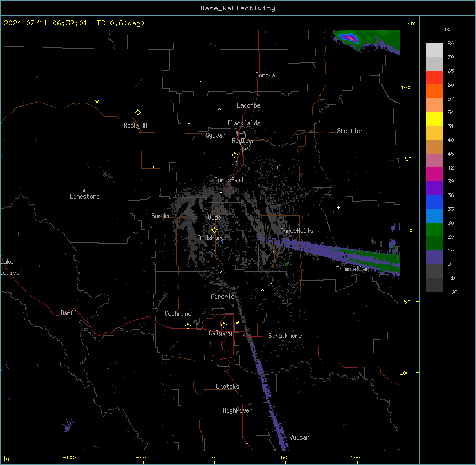Click the magenta 42 dBZ color swatch

[x=434, y=174]
